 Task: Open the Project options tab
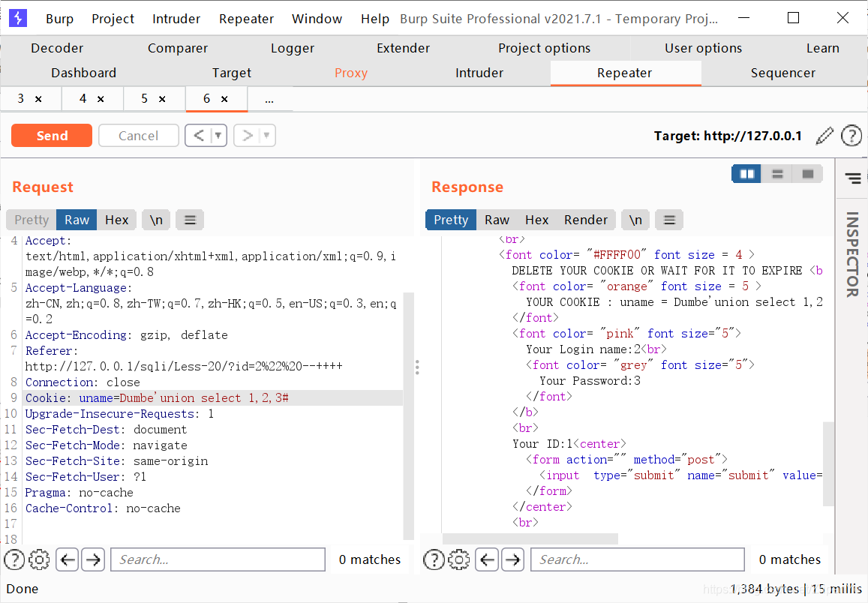coord(544,48)
